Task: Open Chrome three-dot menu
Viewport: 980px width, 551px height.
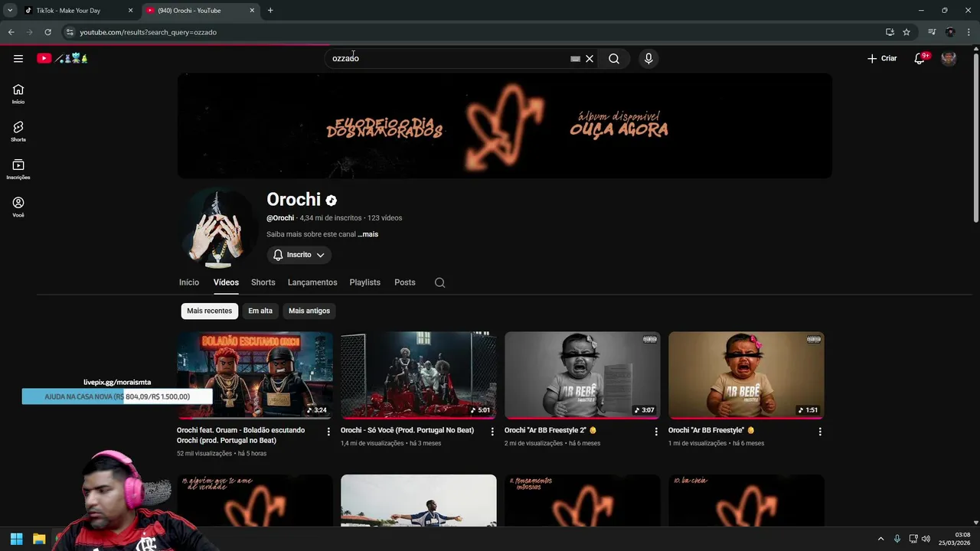Action: (969, 32)
